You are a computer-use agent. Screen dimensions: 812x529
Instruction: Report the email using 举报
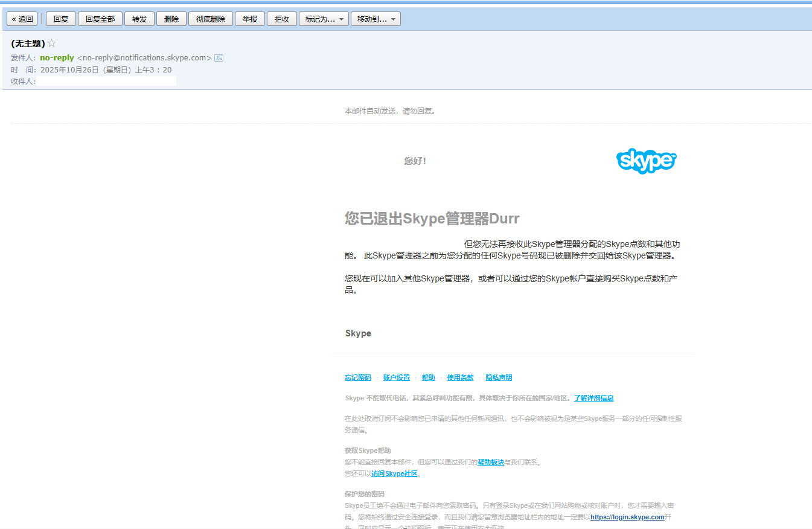(249, 18)
